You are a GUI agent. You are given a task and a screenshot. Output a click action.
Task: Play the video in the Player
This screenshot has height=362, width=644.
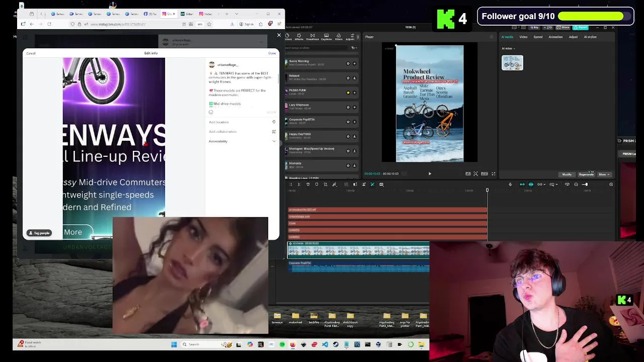pyautogui.click(x=430, y=173)
